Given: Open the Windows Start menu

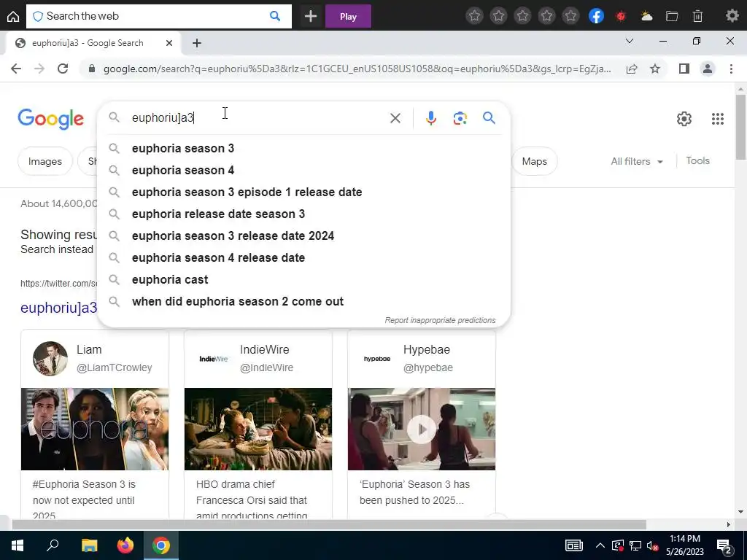Looking at the screenshot, I should 18,545.
